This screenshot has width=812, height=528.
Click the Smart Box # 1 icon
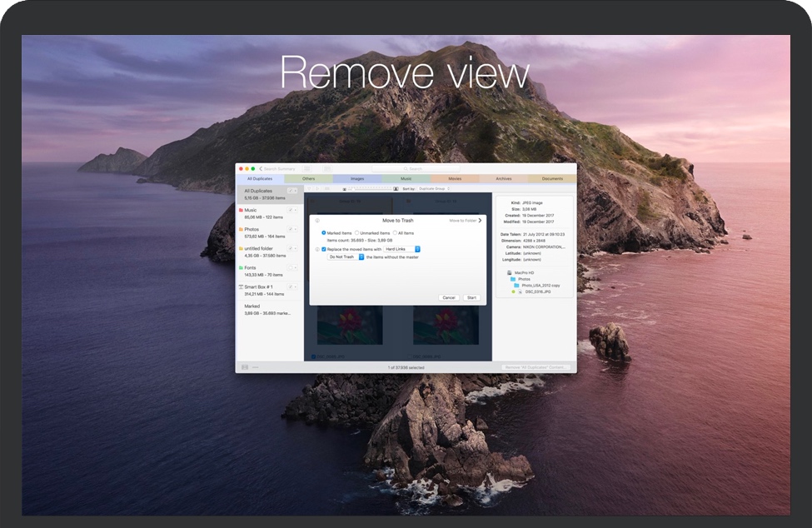coord(242,286)
